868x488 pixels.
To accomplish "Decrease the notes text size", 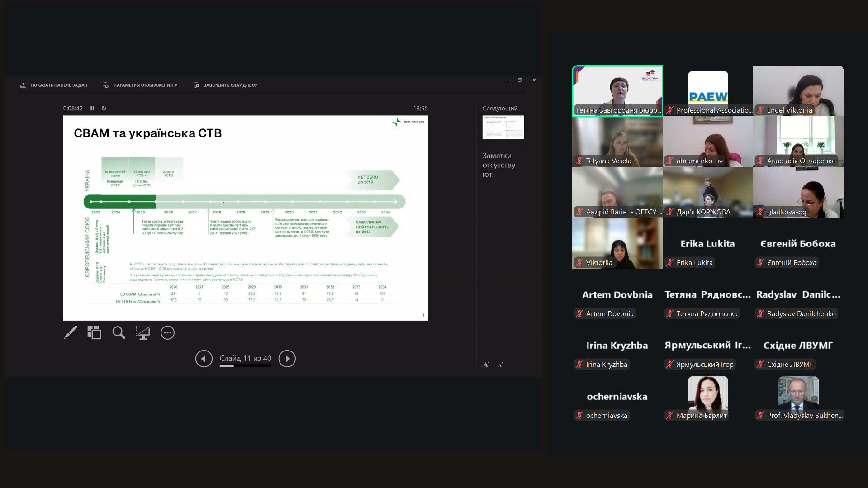I will click(x=501, y=365).
